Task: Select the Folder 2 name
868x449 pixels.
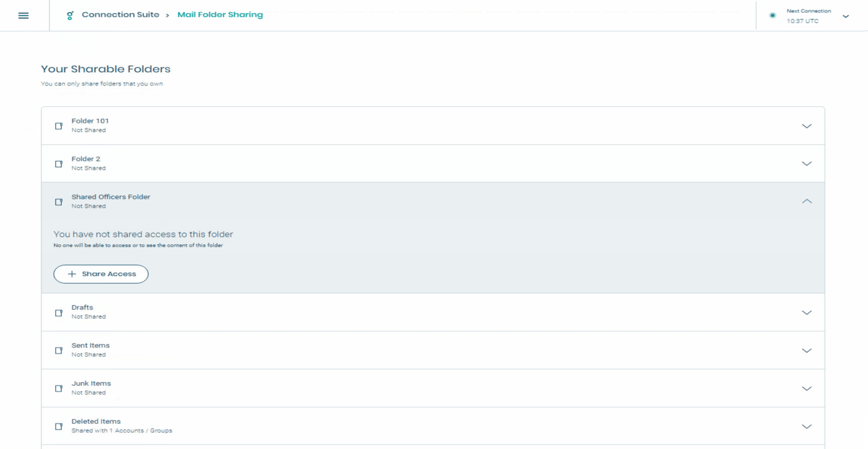Action: pos(86,159)
